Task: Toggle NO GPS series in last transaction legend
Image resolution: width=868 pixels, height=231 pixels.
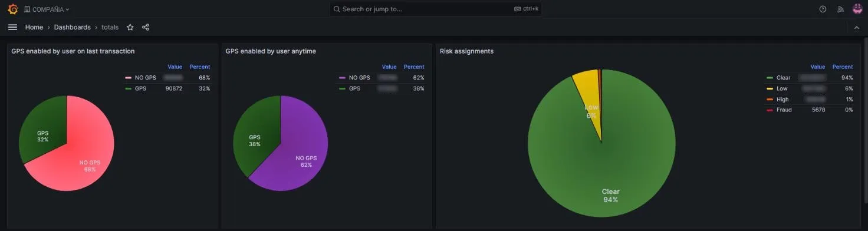Action: point(145,78)
